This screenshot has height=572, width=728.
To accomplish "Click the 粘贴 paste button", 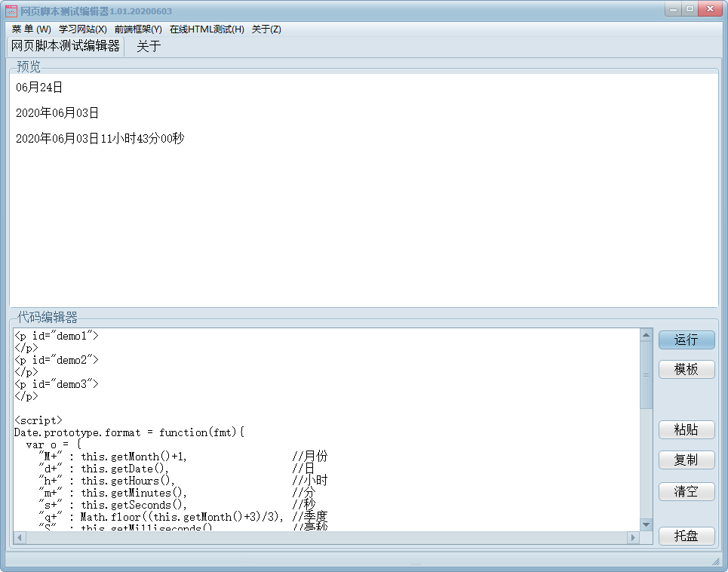I will pos(686,429).
